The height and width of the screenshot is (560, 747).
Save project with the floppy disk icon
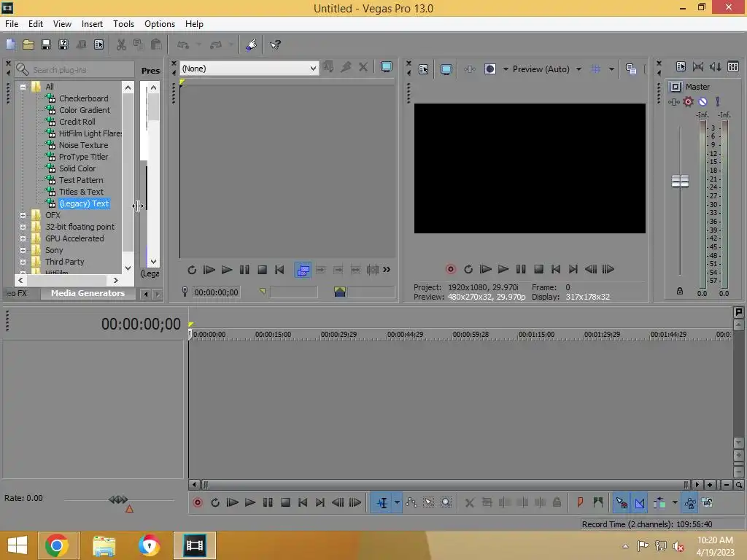tap(46, 44)
